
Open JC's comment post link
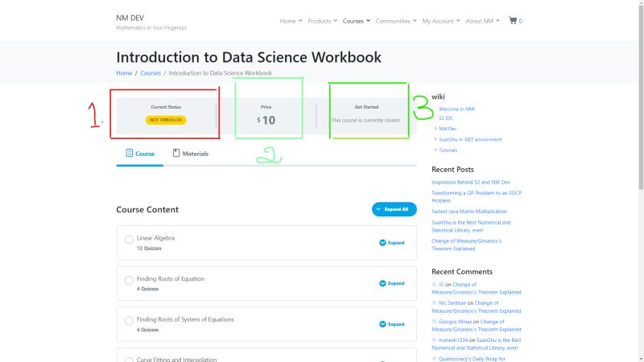point(477,288)
